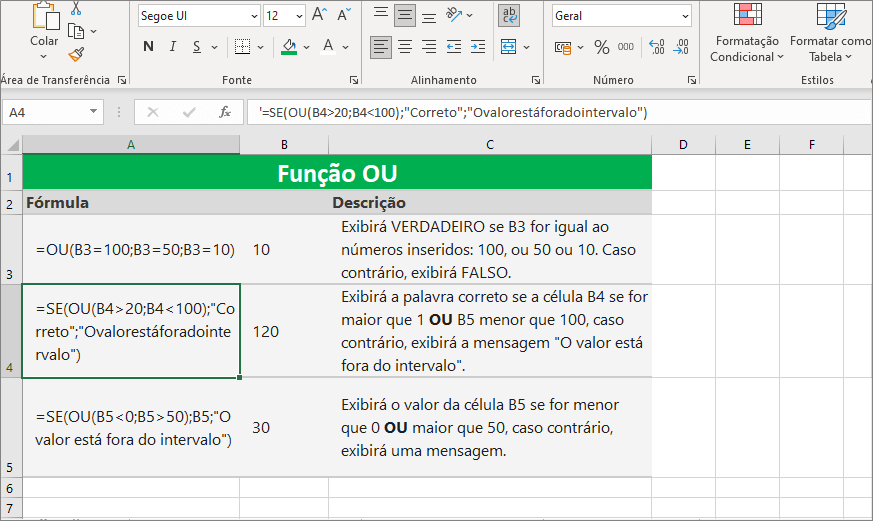Select row 4 header
Screen dimensions: 873x521
coord(11,331)
